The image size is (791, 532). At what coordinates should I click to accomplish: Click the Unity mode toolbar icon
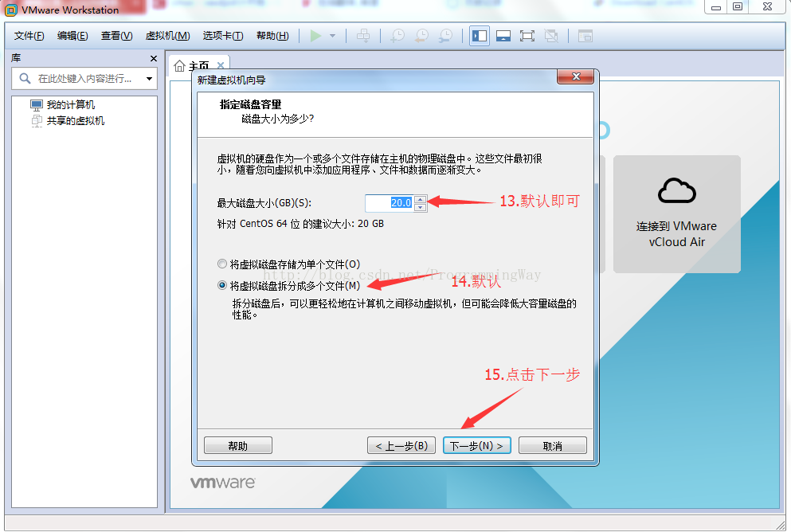(x=551, y=36)
